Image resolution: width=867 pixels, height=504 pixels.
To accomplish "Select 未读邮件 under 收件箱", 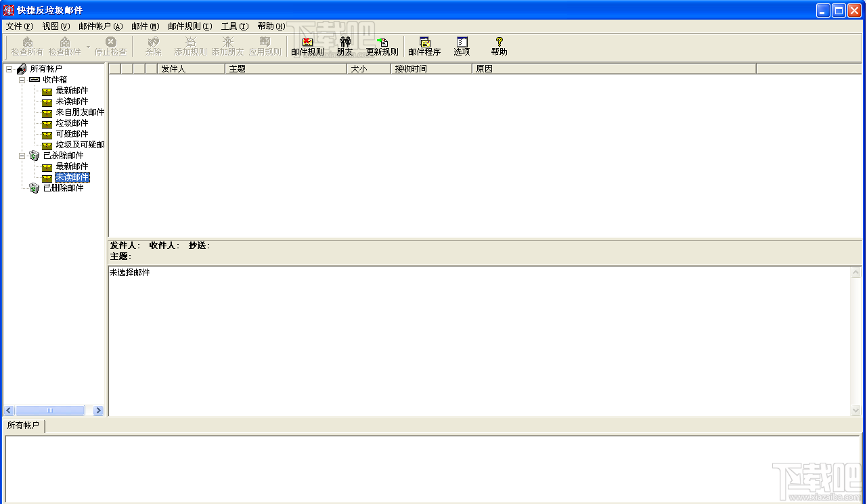I will [x=72, y=101].
